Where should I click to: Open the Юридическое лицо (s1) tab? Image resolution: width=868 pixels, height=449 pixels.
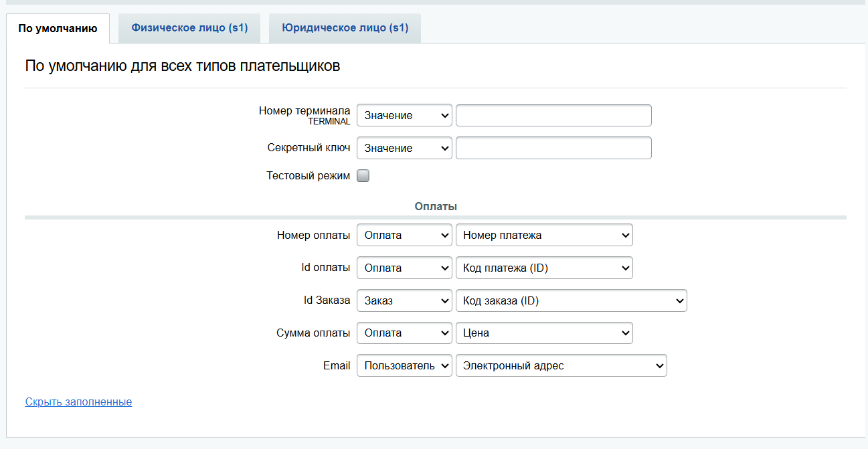[x=345, y=28]
